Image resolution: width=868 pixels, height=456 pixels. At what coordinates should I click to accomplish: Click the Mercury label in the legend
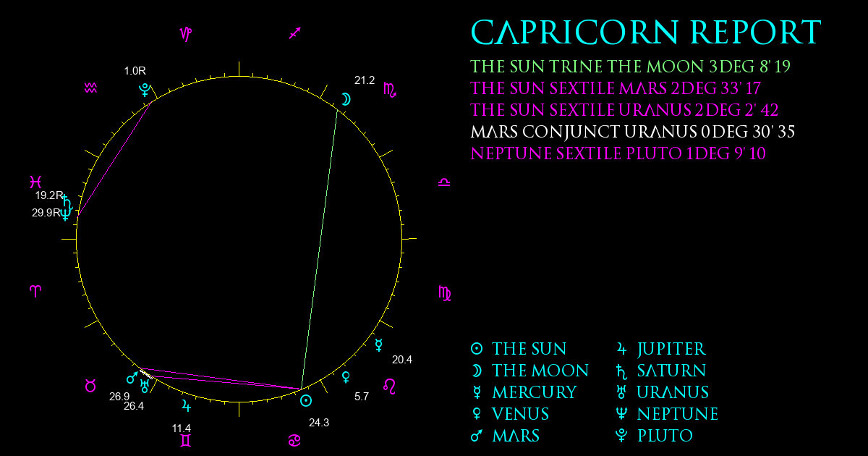click(534, 392)
